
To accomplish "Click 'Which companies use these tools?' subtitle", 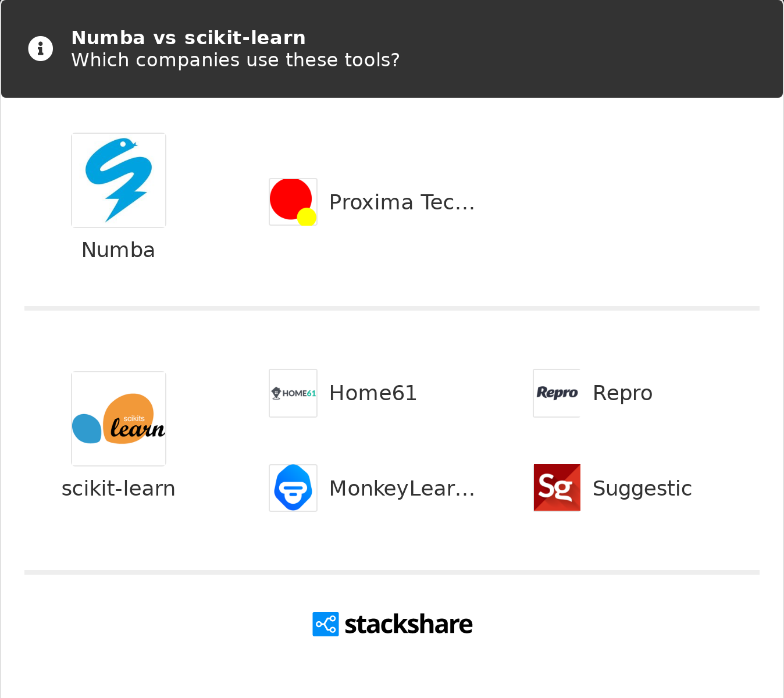I will (236, 60).
